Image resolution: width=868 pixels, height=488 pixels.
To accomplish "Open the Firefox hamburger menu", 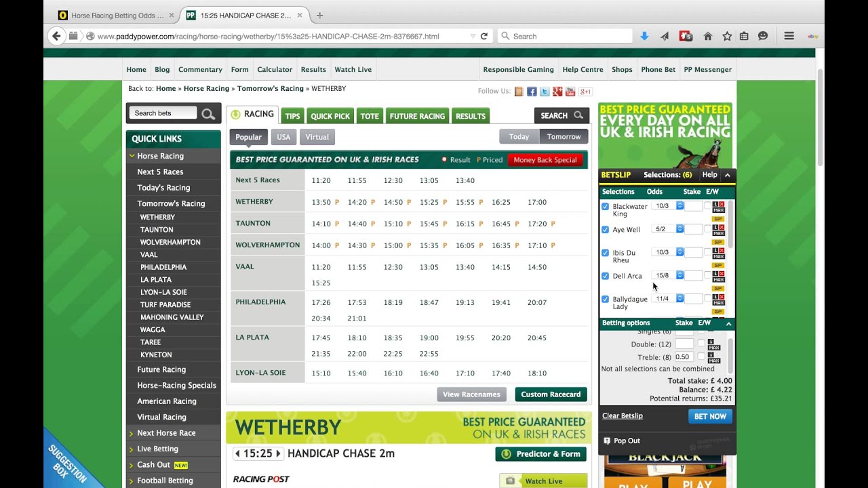I will [x=789, y=36].
